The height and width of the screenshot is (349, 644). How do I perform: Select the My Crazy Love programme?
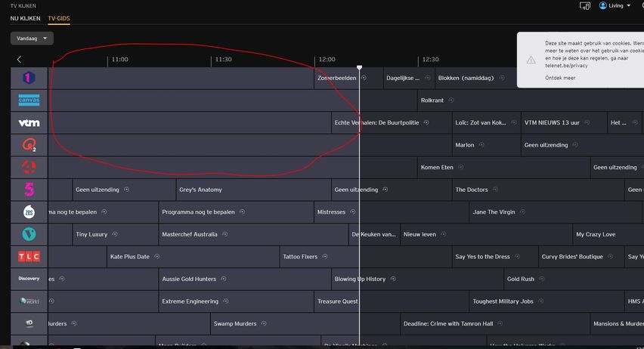click(x=596, y=234)
